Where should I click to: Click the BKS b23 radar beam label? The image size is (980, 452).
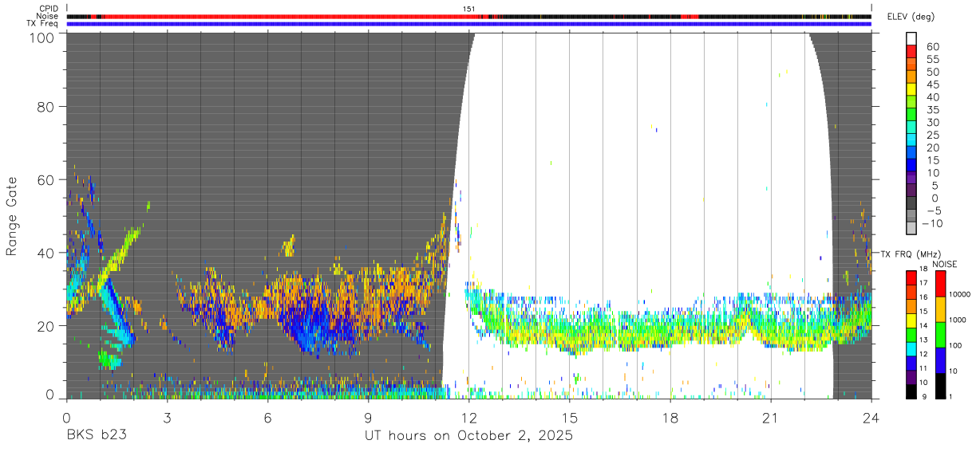coord(96,436)
